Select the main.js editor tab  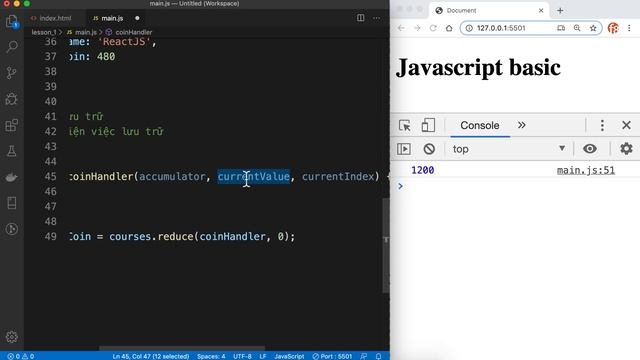click(x=112, y=18)
